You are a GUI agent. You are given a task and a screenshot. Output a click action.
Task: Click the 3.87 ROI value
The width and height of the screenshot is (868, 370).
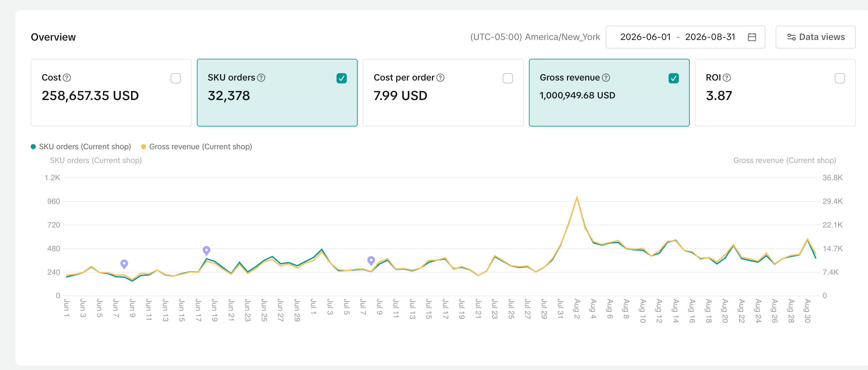coord(719,96)
